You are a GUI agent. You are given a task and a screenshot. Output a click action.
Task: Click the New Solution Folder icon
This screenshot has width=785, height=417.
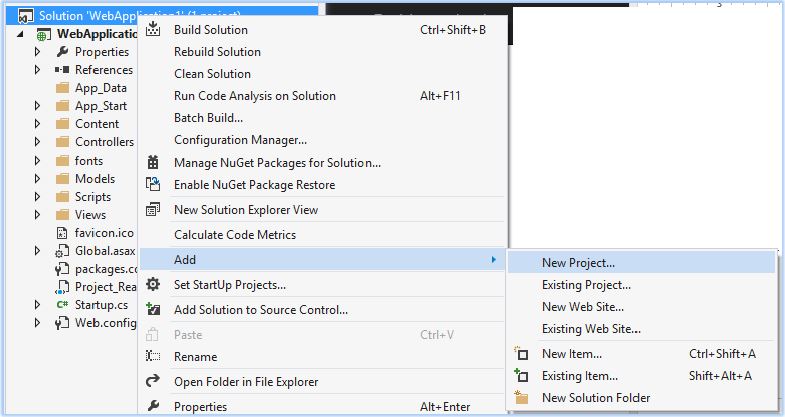pos(521,397)
